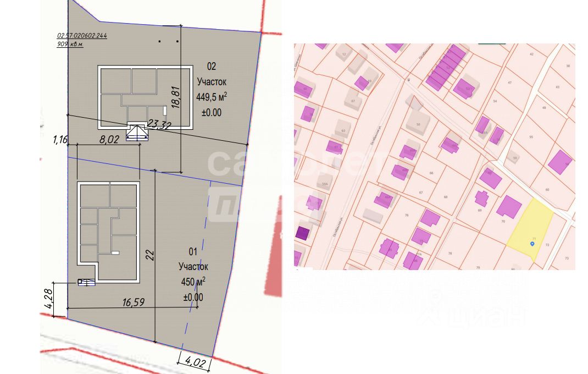Click plot number 42 on the map

[531, 54]
